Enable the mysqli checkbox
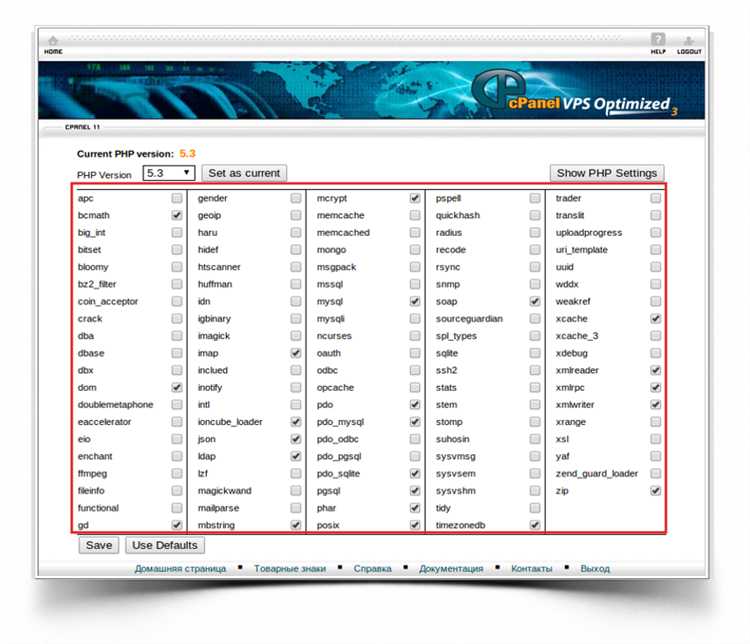The height and width of the screenshot is (644, 750). 415,319
